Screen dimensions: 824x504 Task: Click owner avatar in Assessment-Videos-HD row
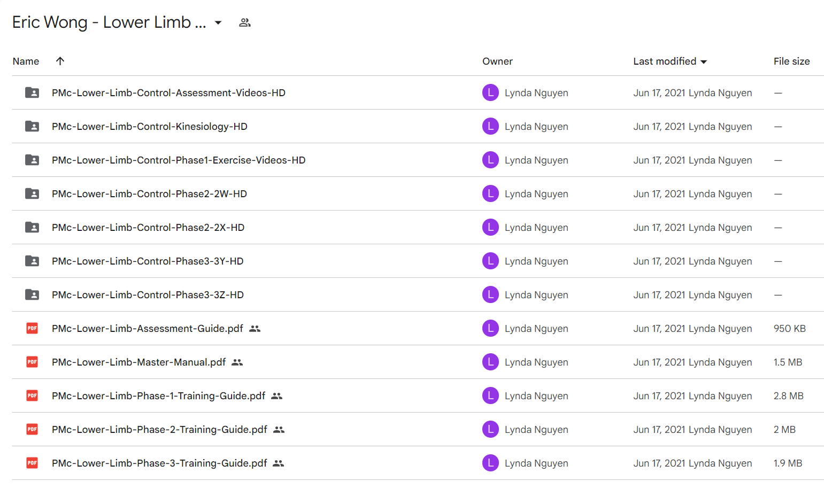click(490, 92)
